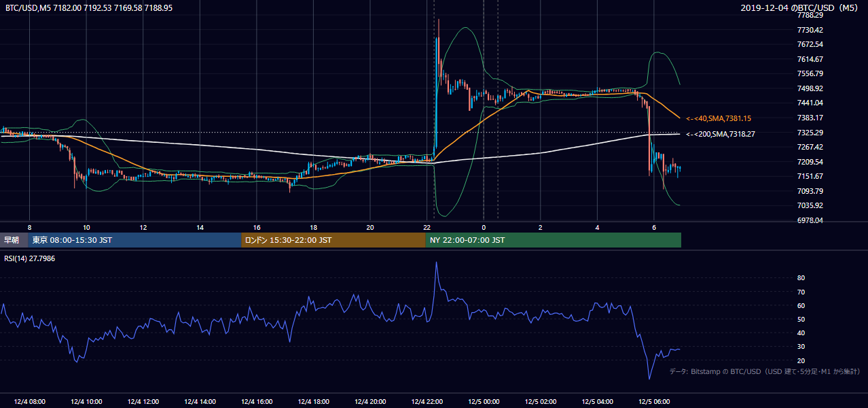Click bottom time label 12/4 14:00
868x408 pixels.
200,402
